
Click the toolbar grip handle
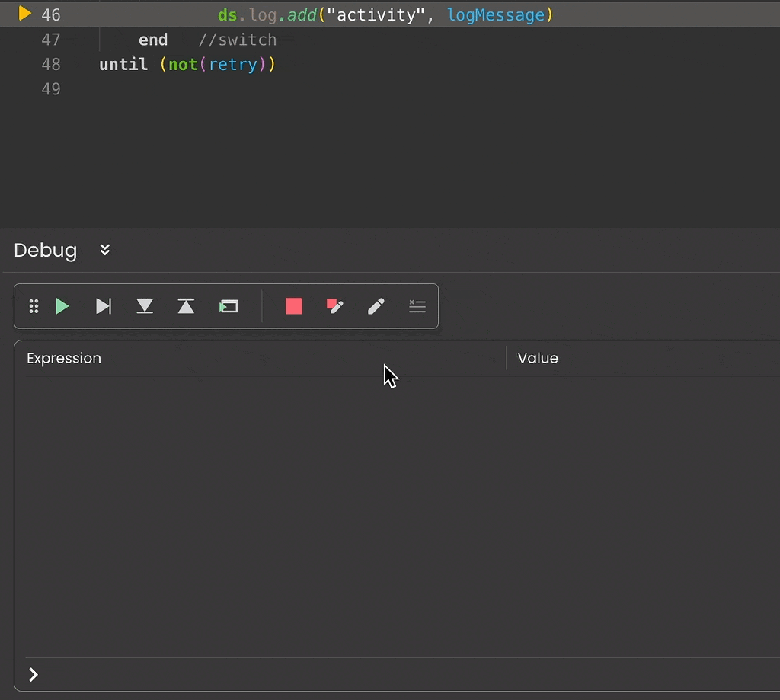[x=34, y=306]
